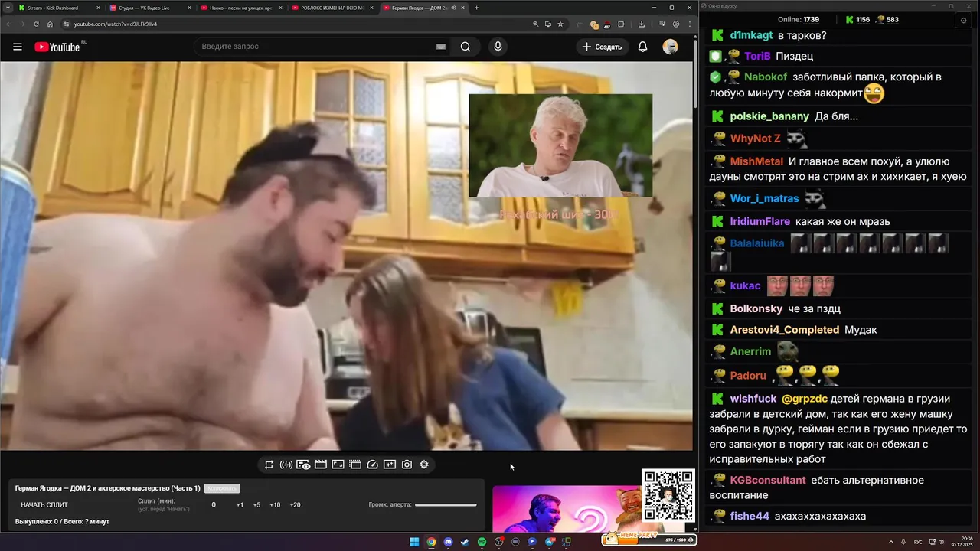Click username polskie_banany in chat
This screenshot has width=980, height=551.
[769, 116]
